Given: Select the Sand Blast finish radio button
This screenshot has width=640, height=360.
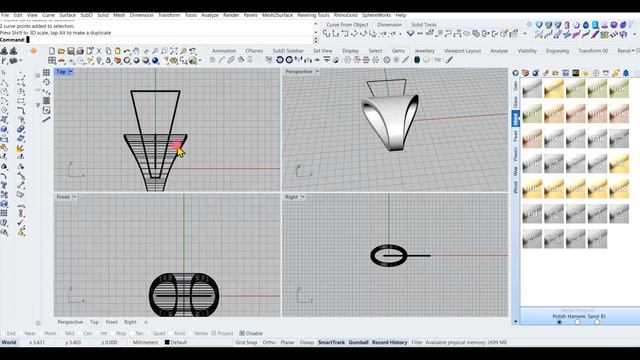Looking at the screenshot, I should click(597, 322).
